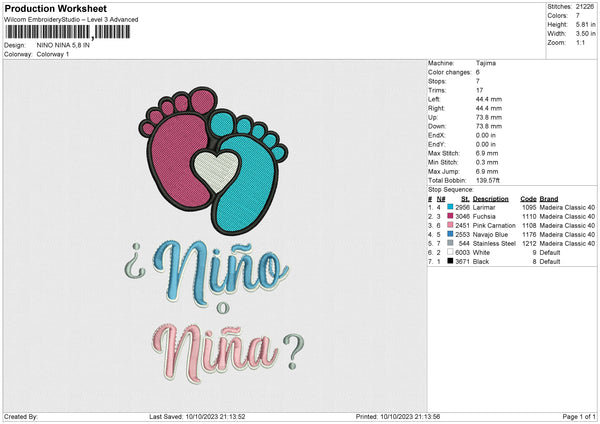The width and height of the screenshot is (600, 424).
Task: Click the 'Max Stitch:' label
Action: pyautogui.click(x=444, y=153)
